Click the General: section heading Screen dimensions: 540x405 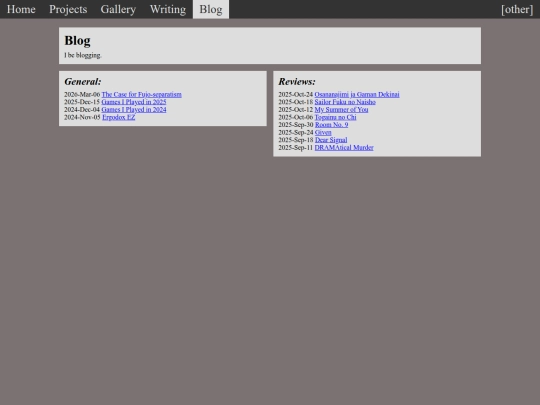pyautogui.click(x=83, y=82)
